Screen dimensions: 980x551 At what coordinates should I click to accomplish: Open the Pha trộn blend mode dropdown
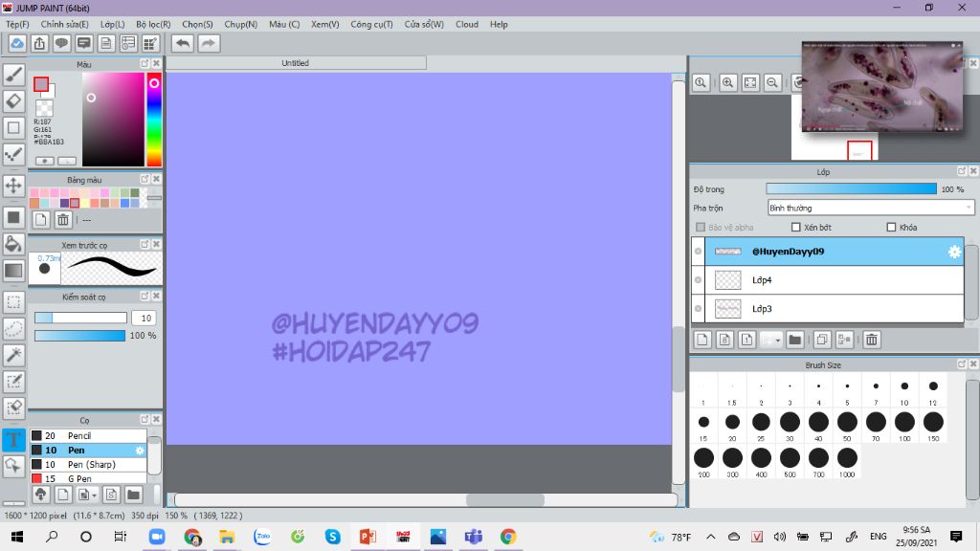[x=870, y=208]
